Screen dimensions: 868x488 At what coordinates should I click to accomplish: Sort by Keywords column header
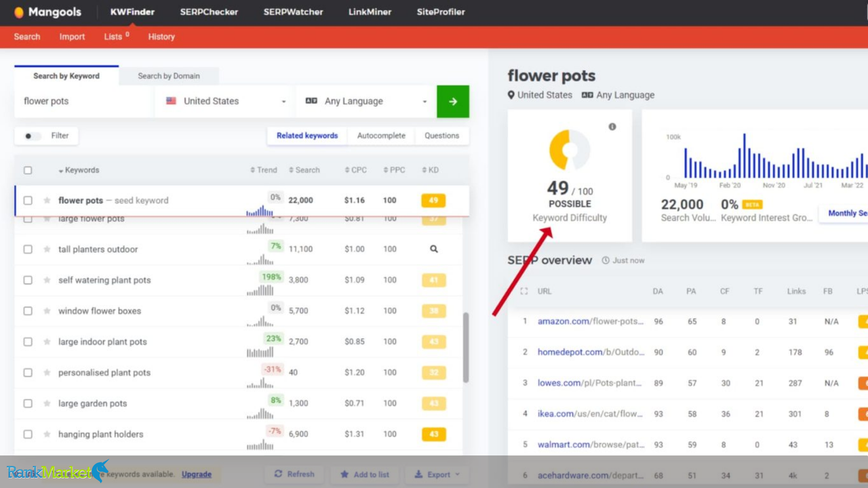click(x=79, y=170)
